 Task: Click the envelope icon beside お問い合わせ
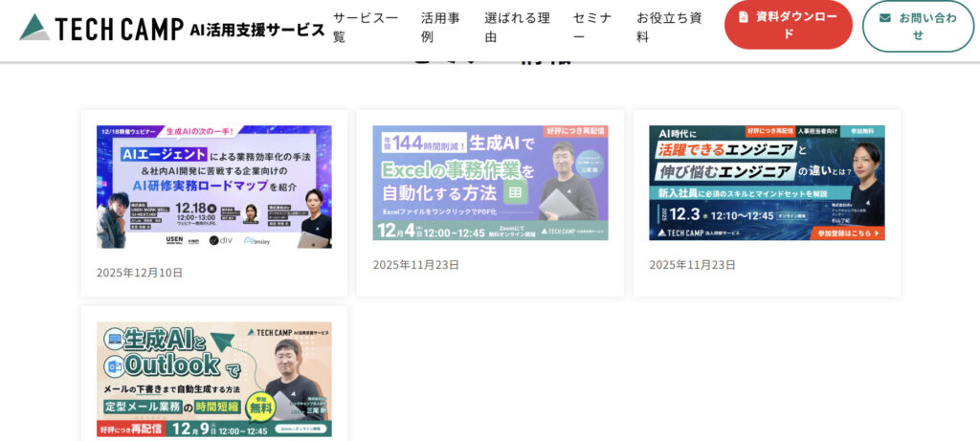point(885,17)
